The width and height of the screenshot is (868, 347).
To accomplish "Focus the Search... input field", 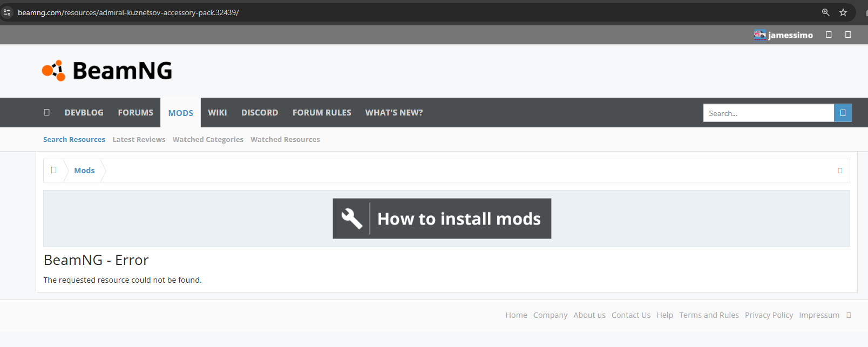I will coord(769,113).
